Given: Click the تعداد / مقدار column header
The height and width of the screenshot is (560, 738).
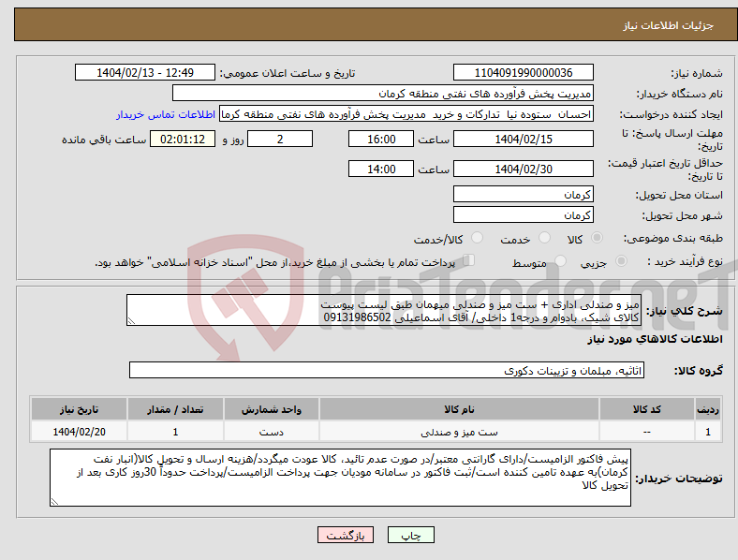Looking at the screenshot, I should (x=175, y=409).
